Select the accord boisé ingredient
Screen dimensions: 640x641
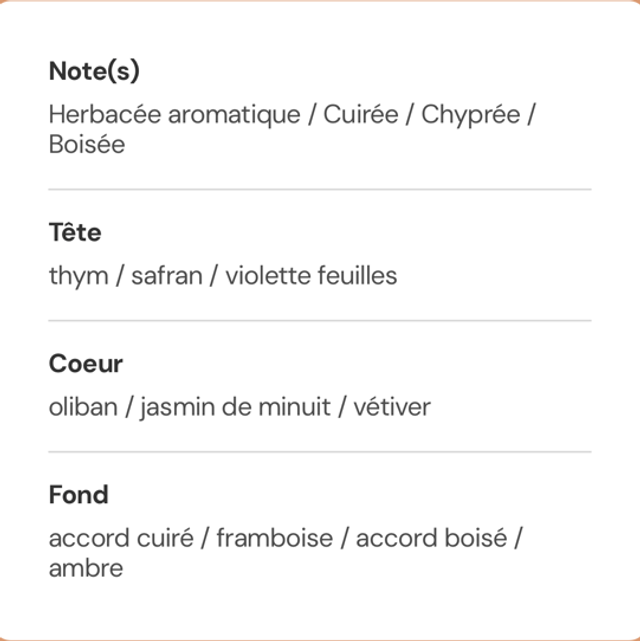430,538
